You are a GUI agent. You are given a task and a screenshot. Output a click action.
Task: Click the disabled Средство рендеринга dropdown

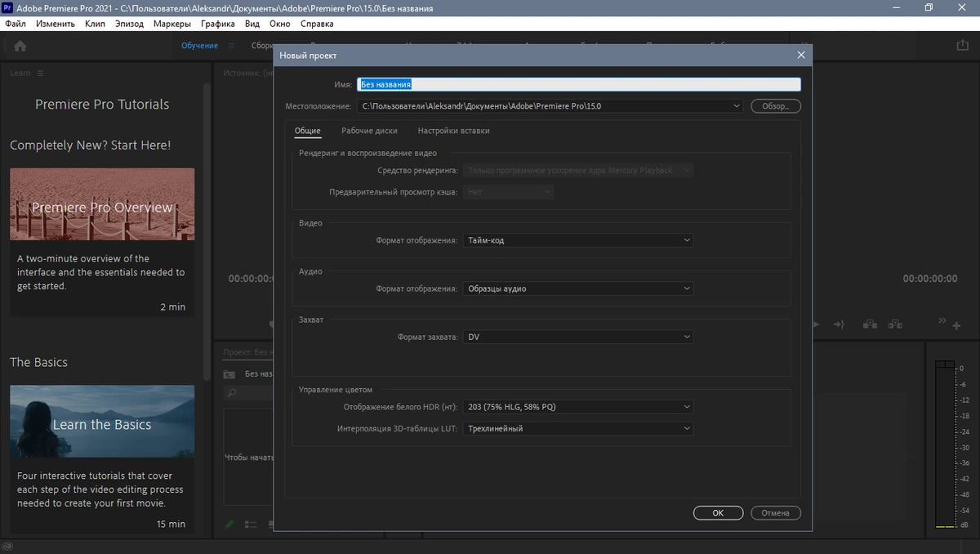(578, 170)
